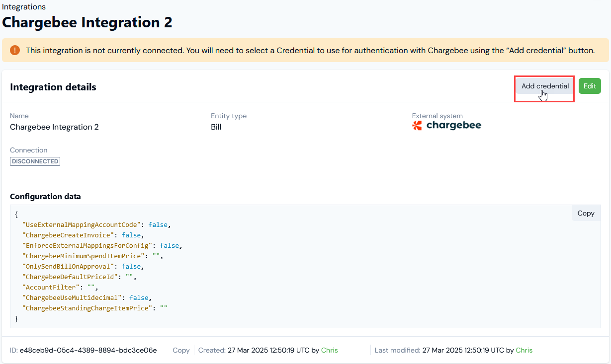Click the Chargebee logo under External system
611x364 pixels.
click(446, 126)
